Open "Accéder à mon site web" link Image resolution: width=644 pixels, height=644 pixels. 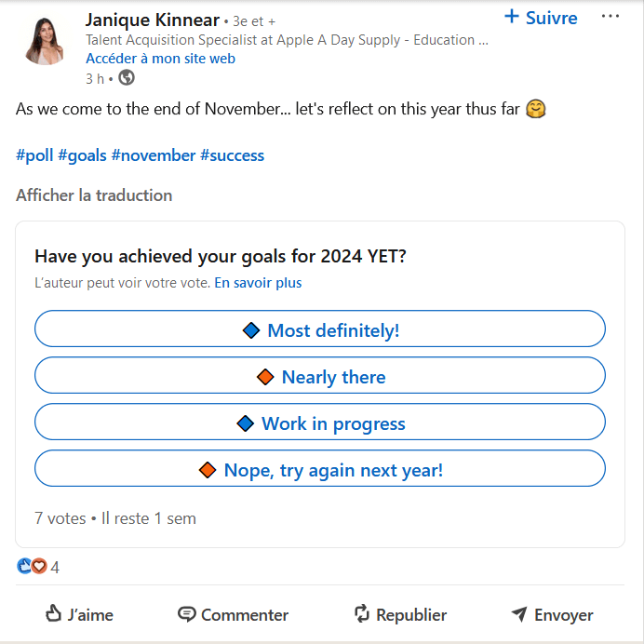click(x=160, y=58)
